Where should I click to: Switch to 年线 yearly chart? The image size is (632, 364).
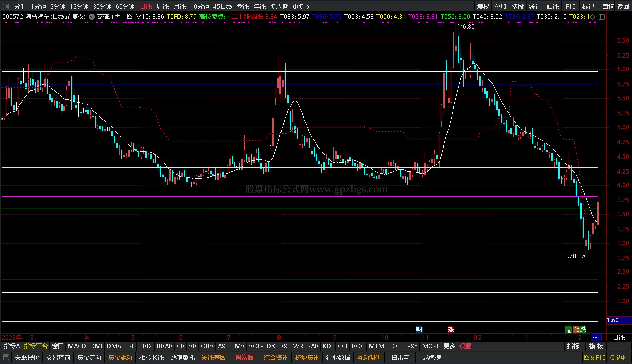tap(260, 6)
